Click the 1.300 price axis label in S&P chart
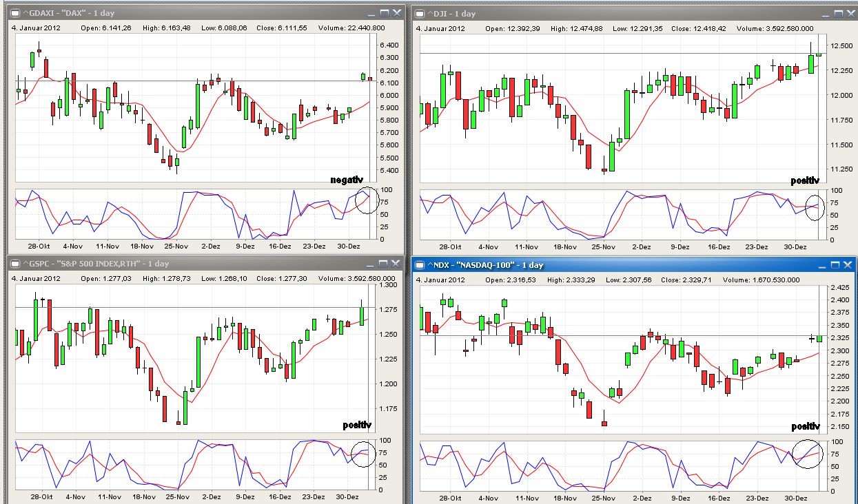Image resolution: width=858 pixels, height=504 pixels. [x=389, y=284]
